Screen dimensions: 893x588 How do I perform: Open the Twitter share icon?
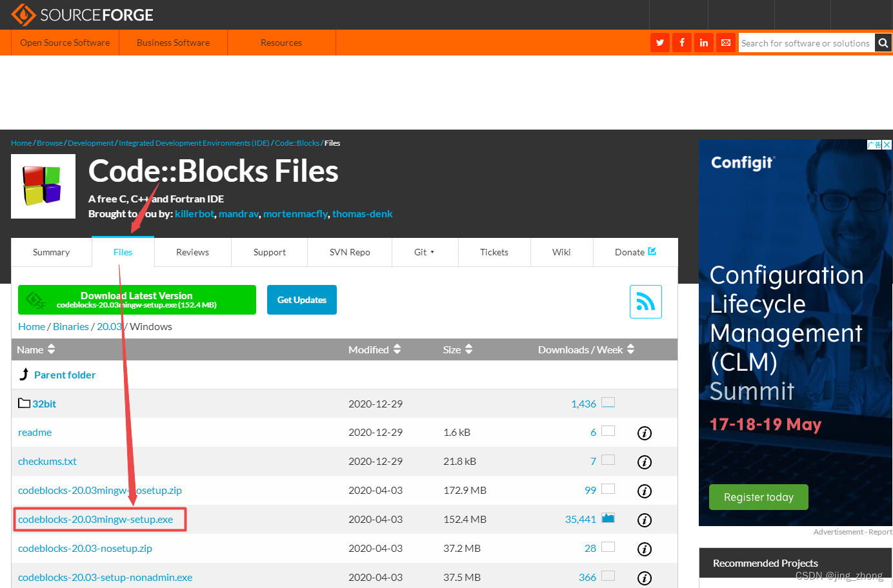click(x=660, y=43)
